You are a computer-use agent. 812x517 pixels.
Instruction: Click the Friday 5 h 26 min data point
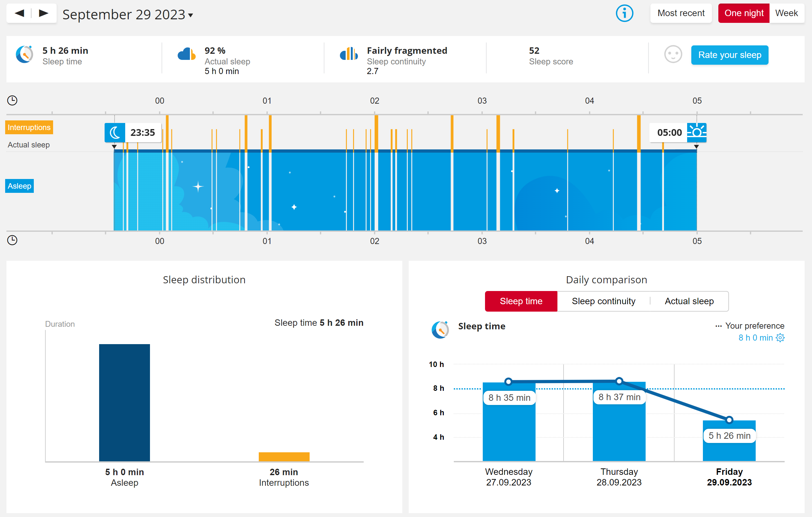tap(729, 420)
